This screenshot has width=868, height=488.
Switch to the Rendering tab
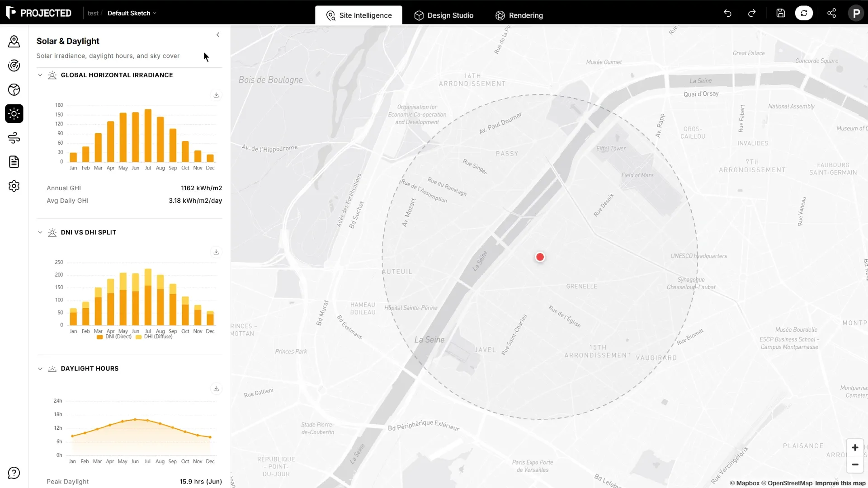pos(519,15)
